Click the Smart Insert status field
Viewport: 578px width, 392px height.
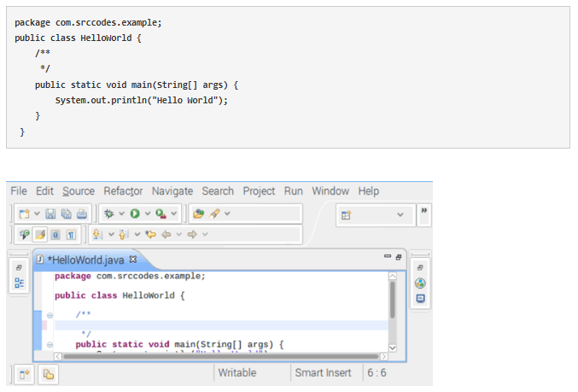tap(325, 373)
